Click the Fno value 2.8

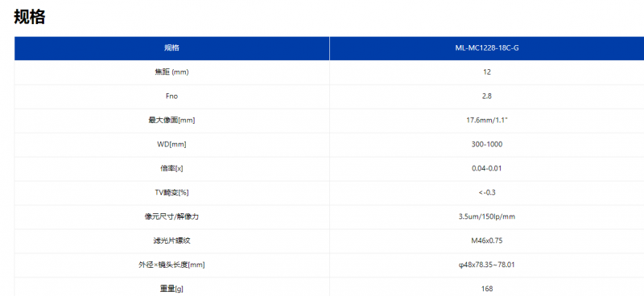tap(487, 97)
